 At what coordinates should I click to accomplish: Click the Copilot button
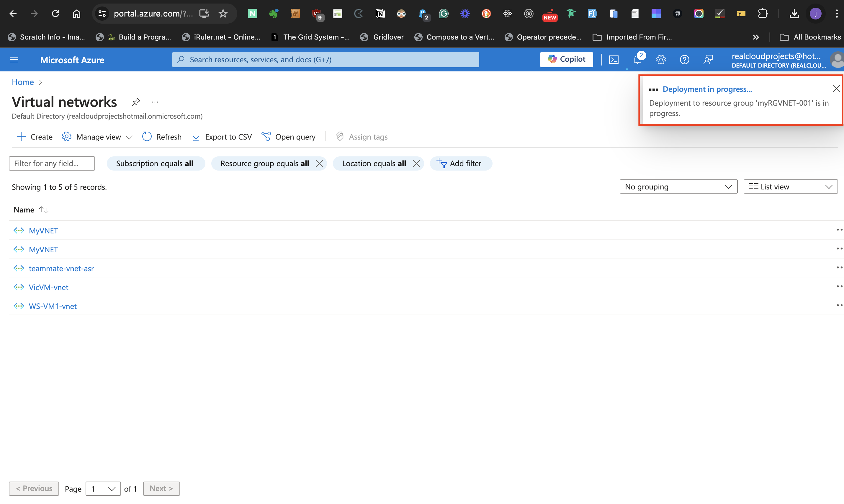pyautogui.click(x=566, y=59)
